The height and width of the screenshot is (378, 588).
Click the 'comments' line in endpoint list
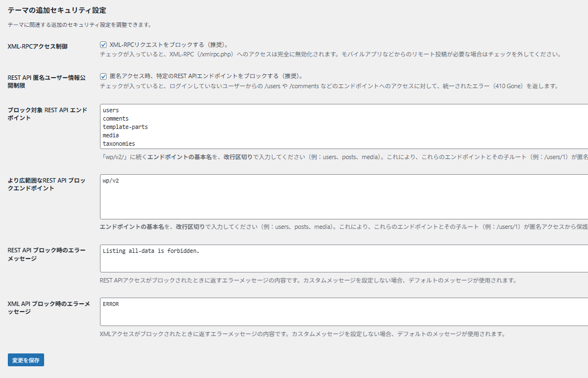click(116, 119)
